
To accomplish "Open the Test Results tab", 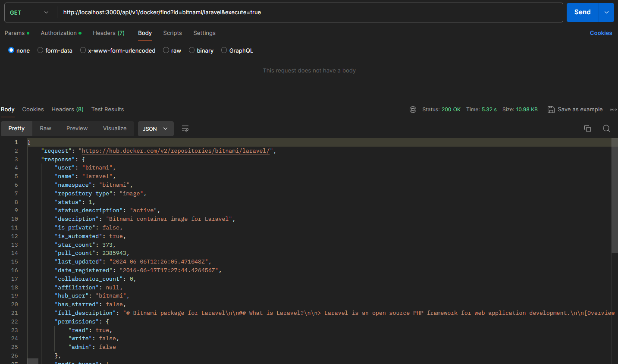I will click(x=107, y=110).
